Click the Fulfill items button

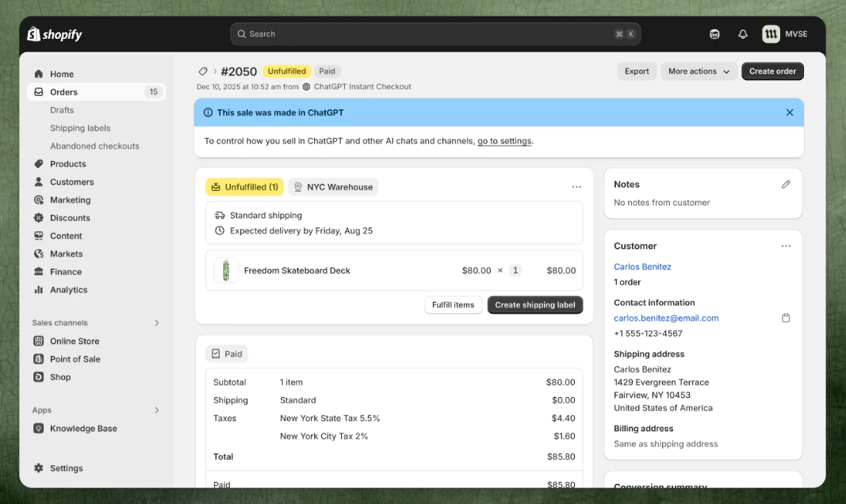(453, 304)
